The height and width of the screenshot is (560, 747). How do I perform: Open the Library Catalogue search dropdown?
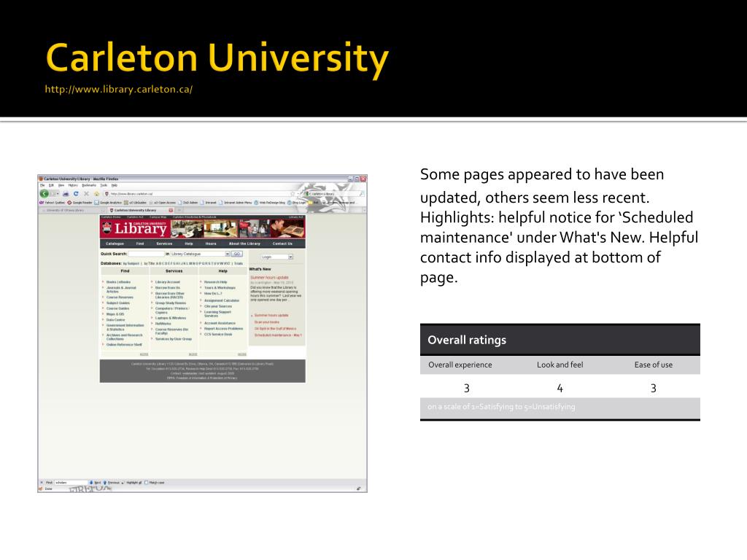tap(228, 254)
